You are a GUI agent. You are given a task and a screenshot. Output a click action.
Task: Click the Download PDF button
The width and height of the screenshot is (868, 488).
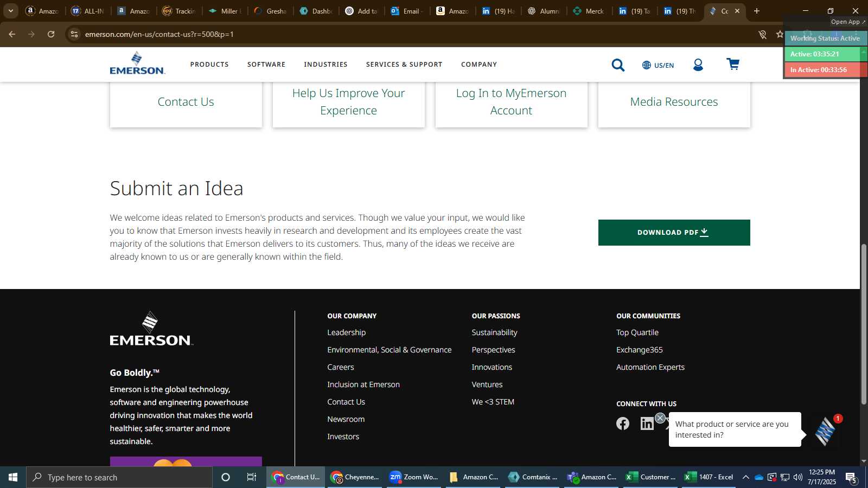point(674,233)
